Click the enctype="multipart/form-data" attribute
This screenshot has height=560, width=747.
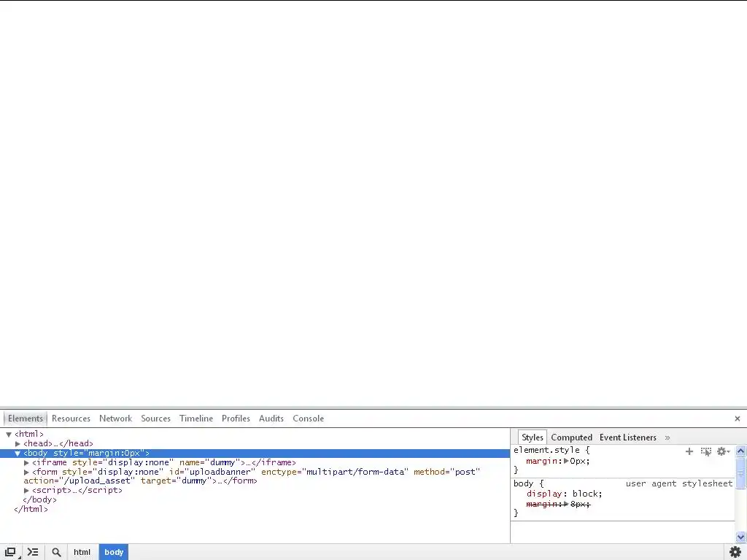click(335, 472)
